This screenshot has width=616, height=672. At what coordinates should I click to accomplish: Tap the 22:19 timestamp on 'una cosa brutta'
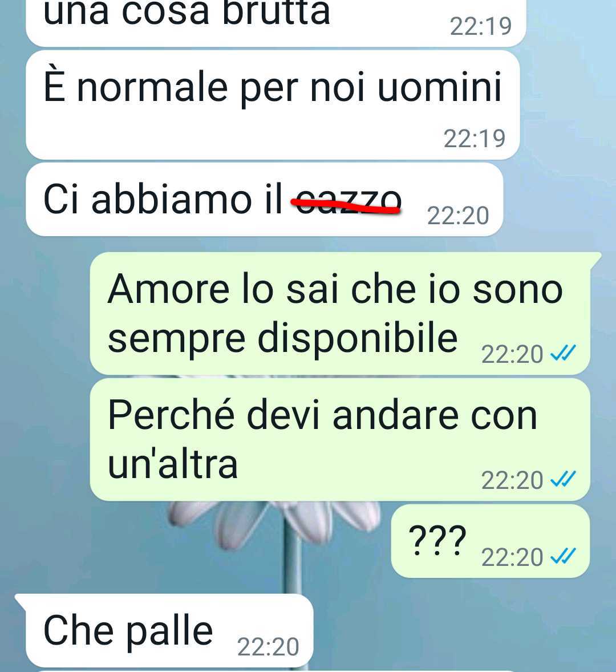481,26
